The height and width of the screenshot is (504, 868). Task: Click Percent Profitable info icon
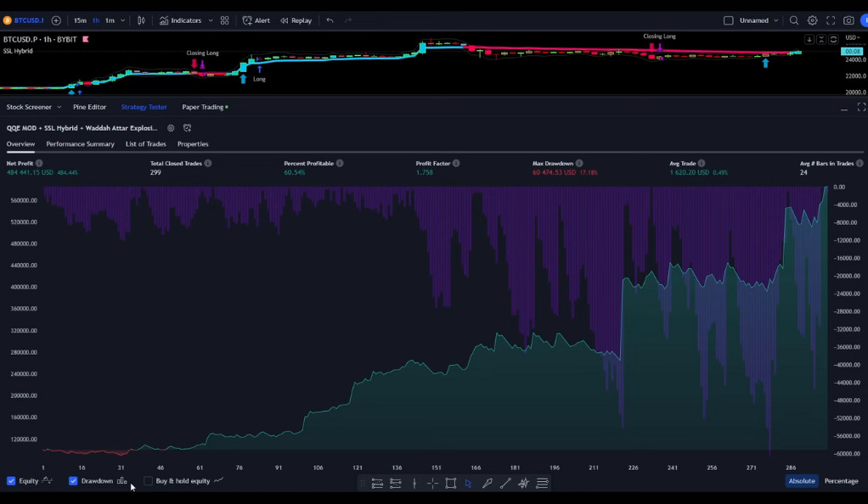click(340, 163)
